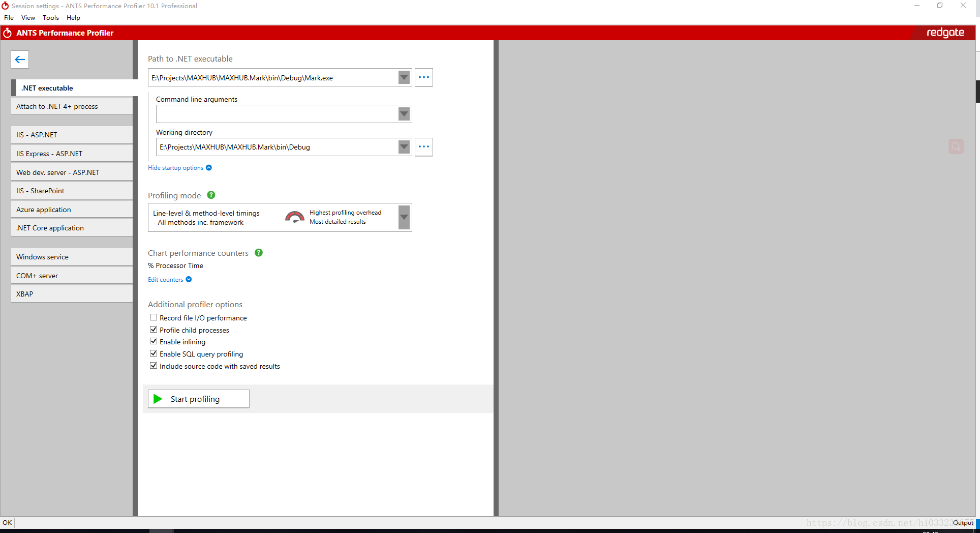Click the OK status text
The height and width of the screenshot is (533, 980).
coord(7,522)
